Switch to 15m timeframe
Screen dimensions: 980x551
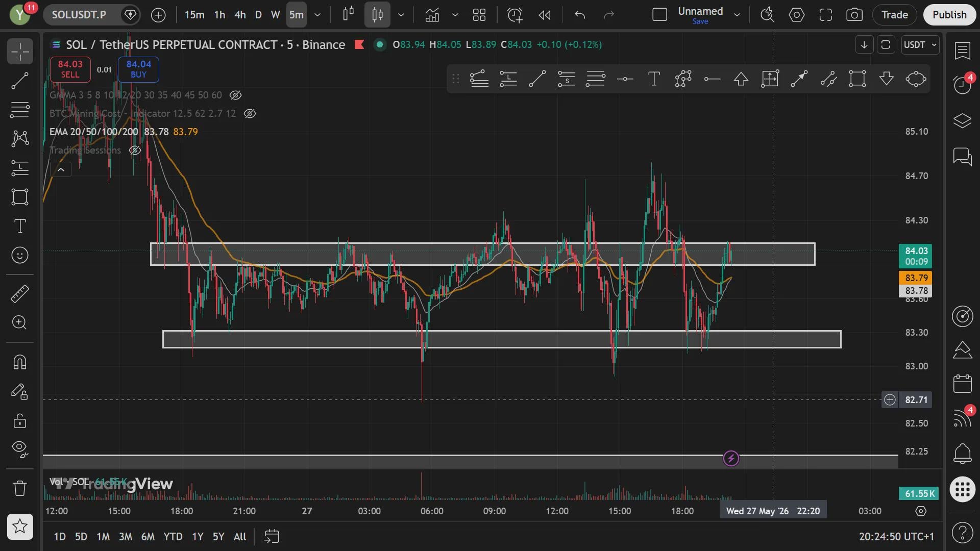pos(194,15)
